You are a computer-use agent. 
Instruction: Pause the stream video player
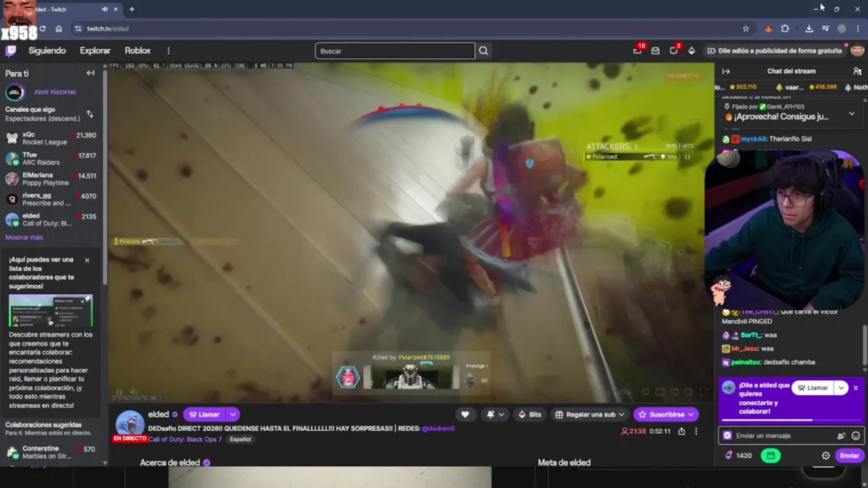[119, 392]
